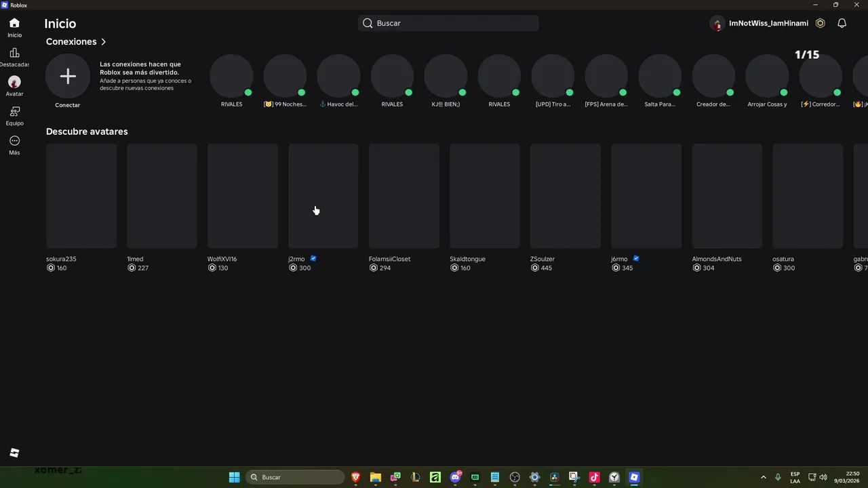Open the Conexiones heading link

click(71, 42)
